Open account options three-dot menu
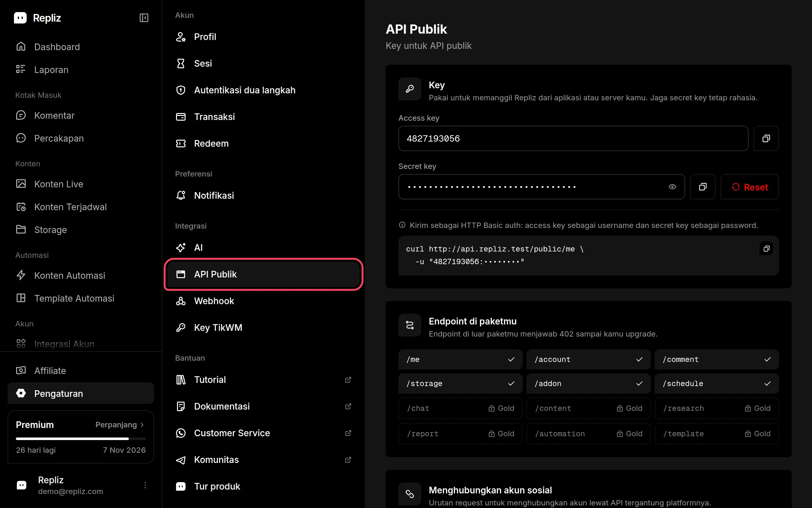This screenshot has width=812, height=508. coord(145,485)
